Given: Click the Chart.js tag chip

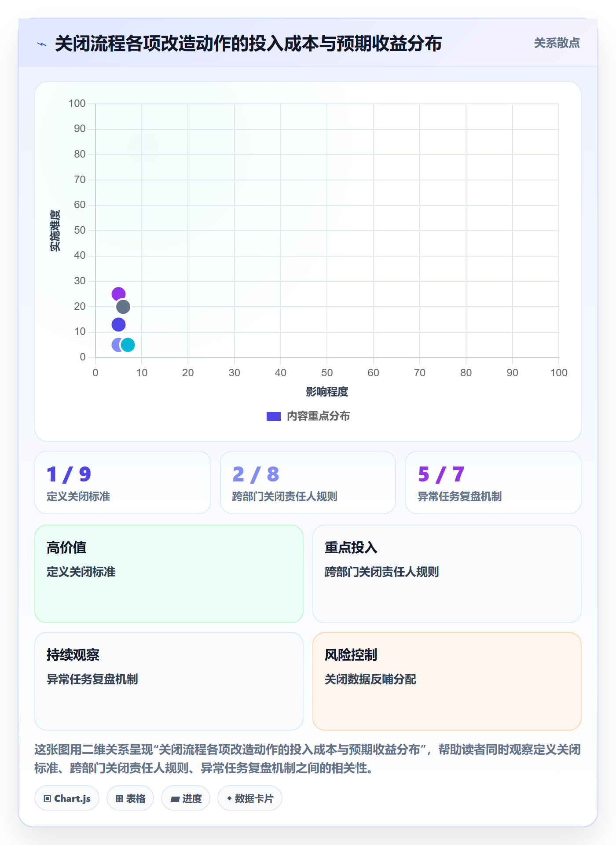Looking at the screenshot, I should [67, 798].
